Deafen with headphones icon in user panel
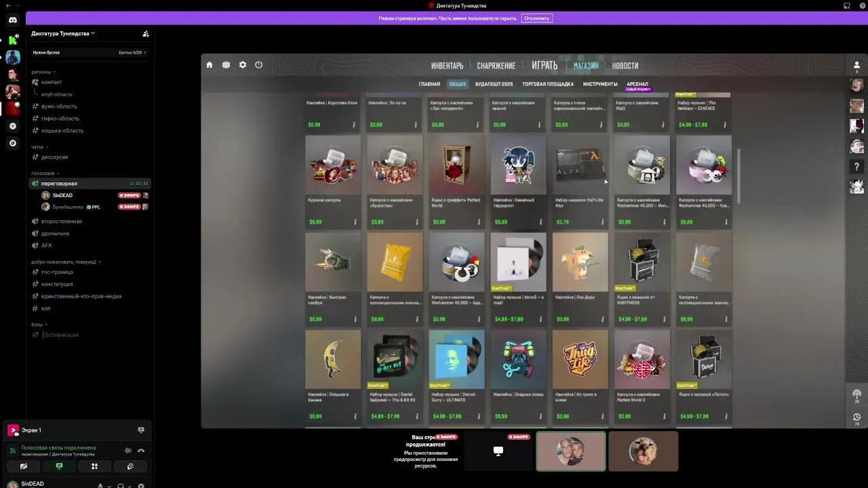This screenshot has width=868, height=488. point(121,485)
